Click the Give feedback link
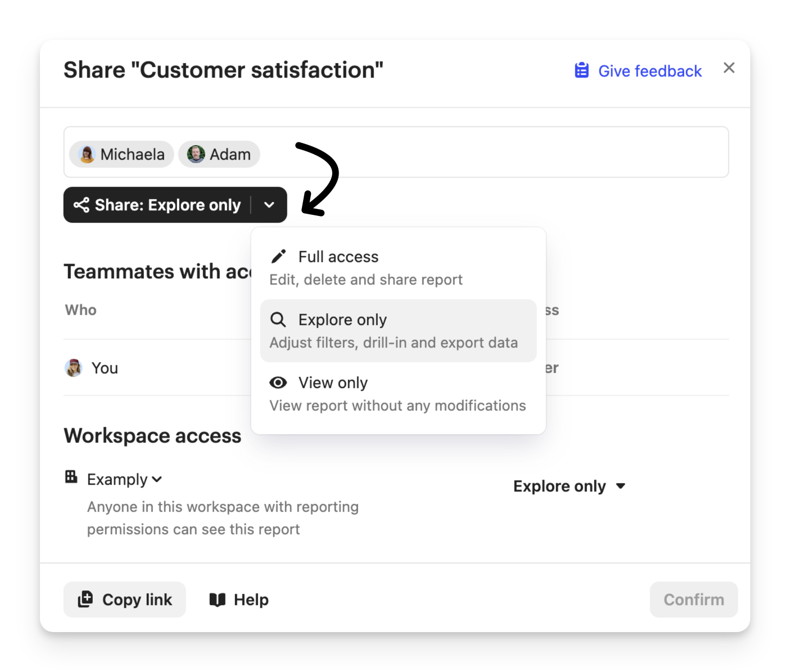The width and height of the screenshot is (790, 672). (649, 71)
